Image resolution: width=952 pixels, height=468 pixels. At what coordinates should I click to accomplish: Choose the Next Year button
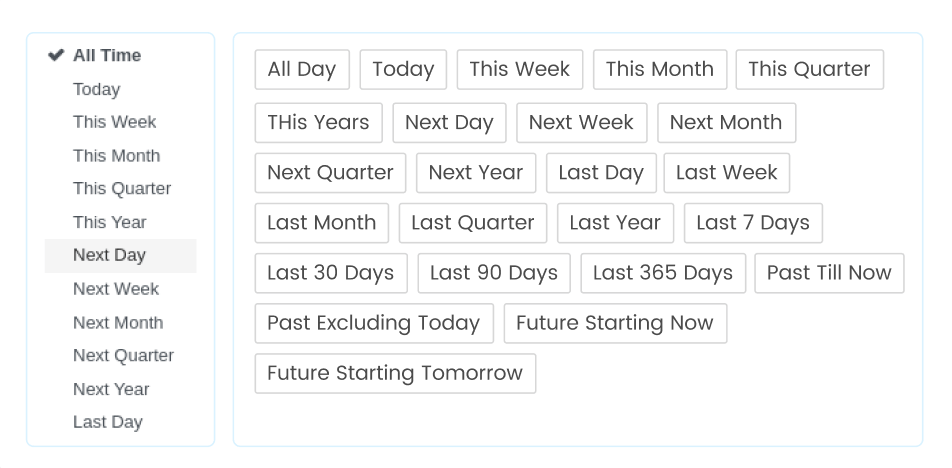point(476,172)
